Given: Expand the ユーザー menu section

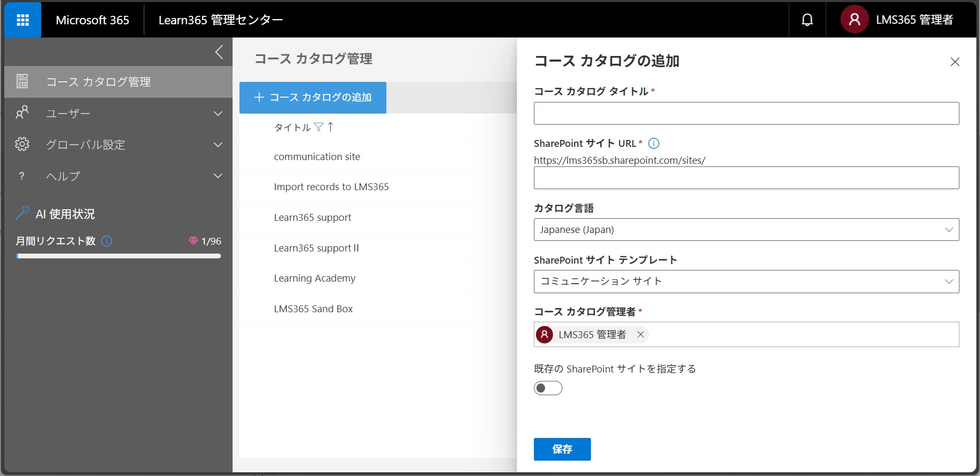Looking at the screenshot, I should (218, 114).
